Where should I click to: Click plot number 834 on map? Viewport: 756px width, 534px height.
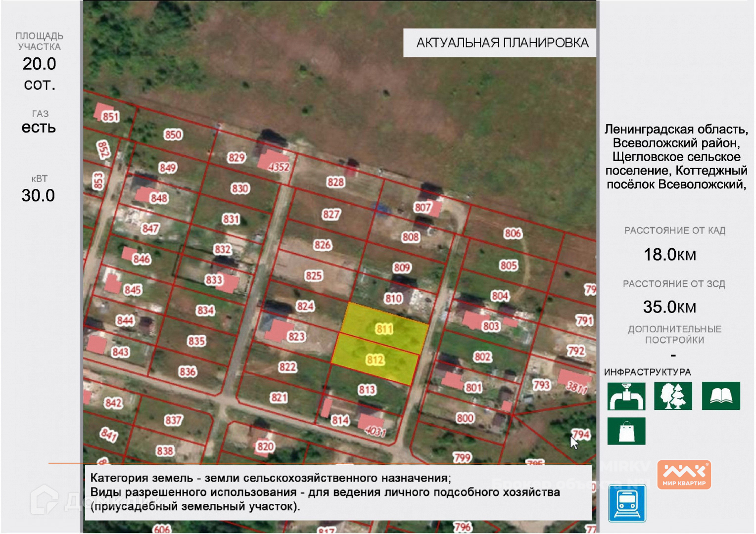pyautogui.click(x=205, y=311)
